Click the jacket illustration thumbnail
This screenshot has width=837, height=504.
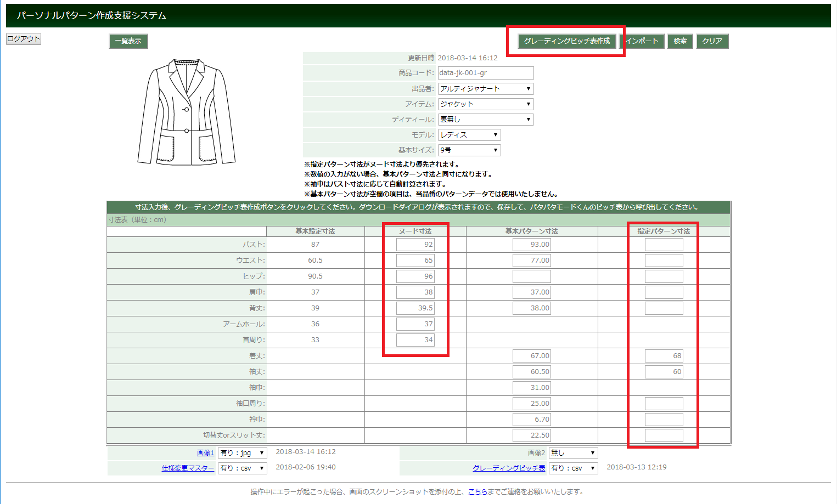[187, 112]
